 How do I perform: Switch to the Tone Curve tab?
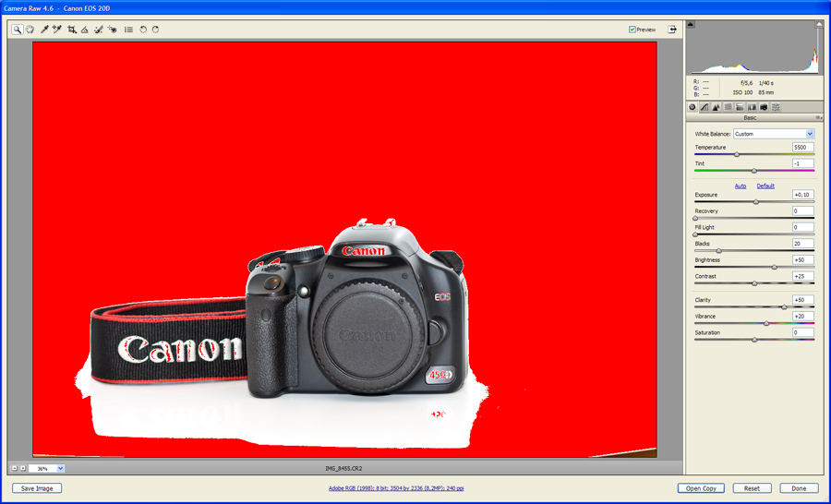(705, 107)
